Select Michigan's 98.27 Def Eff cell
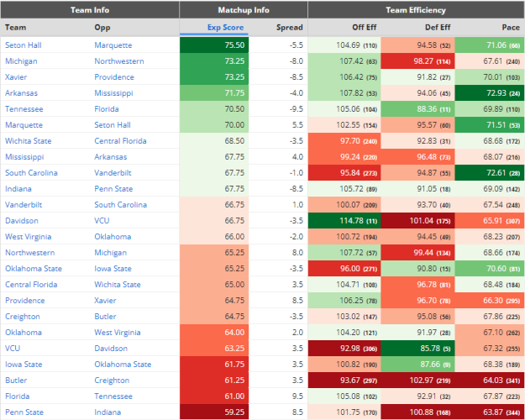The image size is (525, 420). 417,61
